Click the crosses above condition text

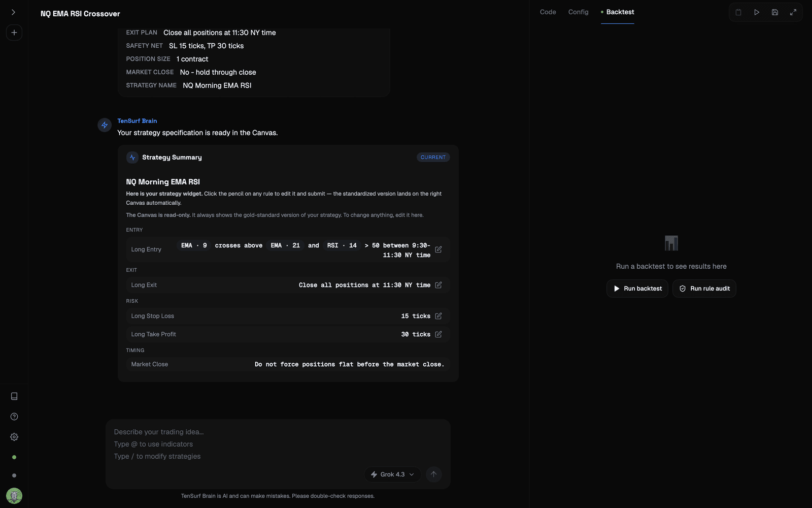coord(239,245)
